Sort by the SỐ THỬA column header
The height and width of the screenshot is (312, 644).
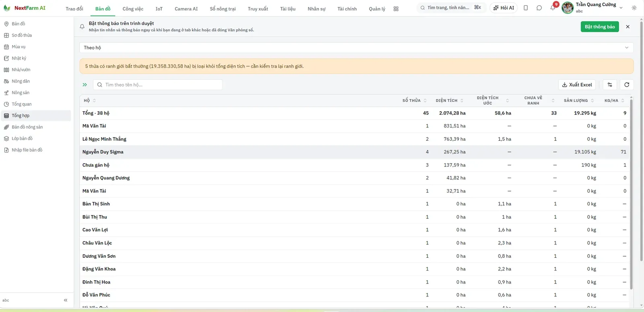414,101
